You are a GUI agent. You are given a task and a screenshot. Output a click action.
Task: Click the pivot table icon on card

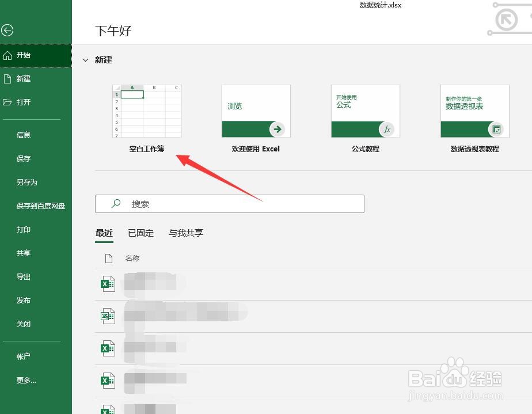pyautogui.click(x=496, y=130)
